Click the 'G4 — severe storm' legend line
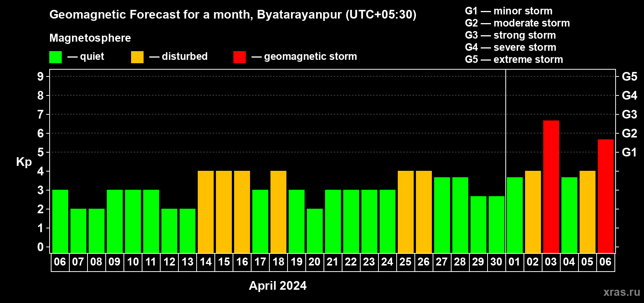 (511, 47)
